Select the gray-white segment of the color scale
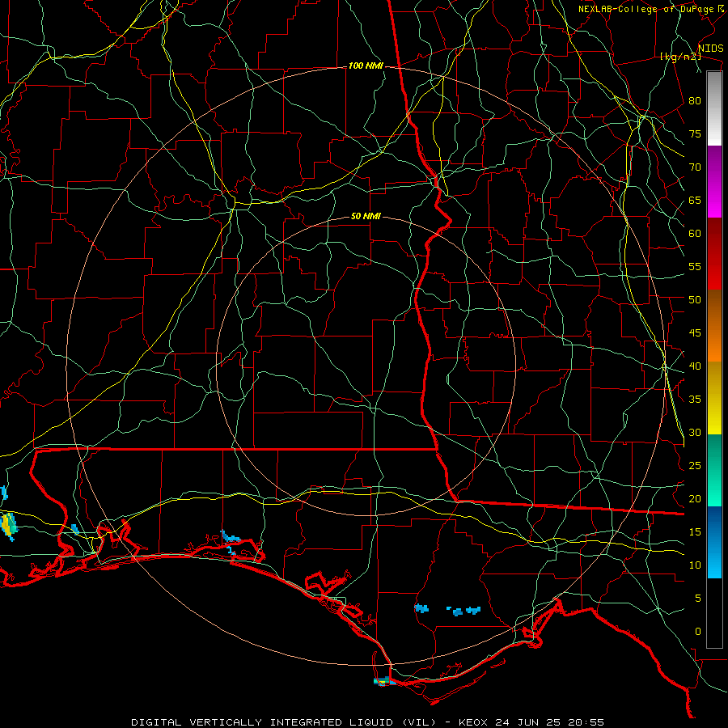728x728 pixels. pos(714,108)
